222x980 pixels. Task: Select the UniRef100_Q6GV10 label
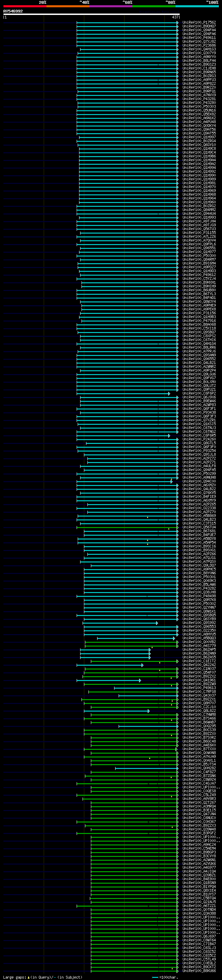point(199,145)
